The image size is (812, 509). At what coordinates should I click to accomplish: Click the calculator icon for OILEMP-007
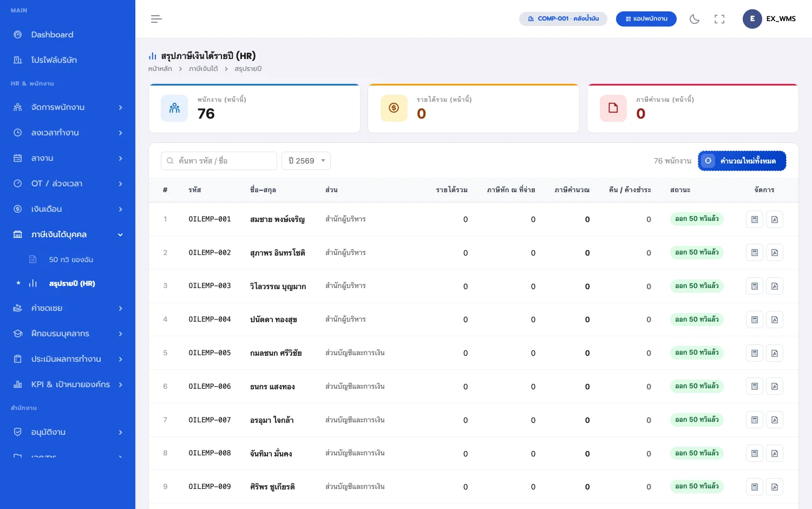[x=755, y=420]
